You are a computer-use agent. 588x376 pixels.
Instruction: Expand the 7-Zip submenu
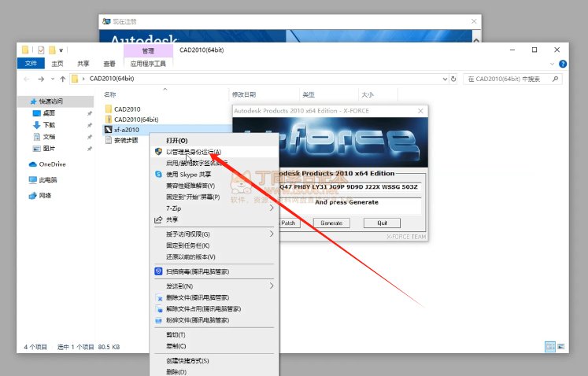(x=272, y=208)
